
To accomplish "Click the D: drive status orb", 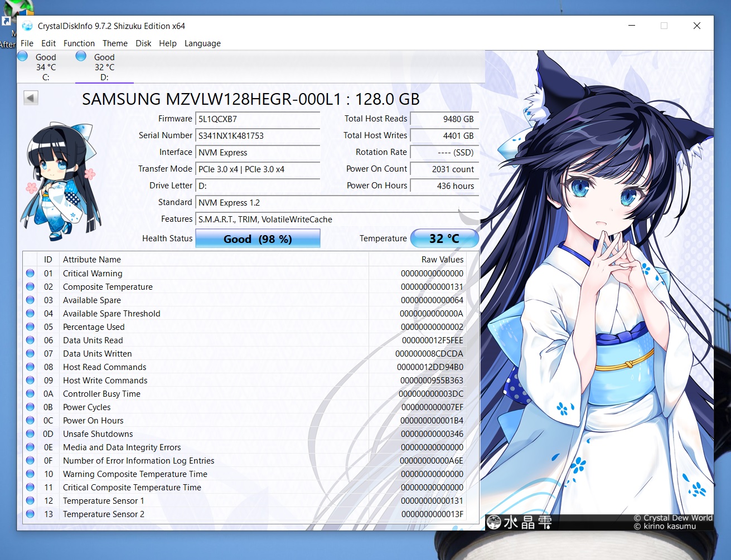I will click(x=81, y=56).
